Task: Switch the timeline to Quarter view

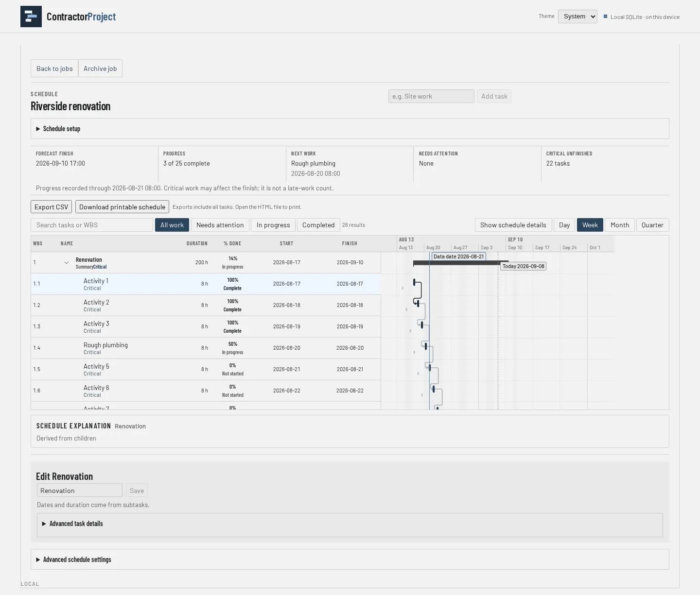Action: coord(652,225)
